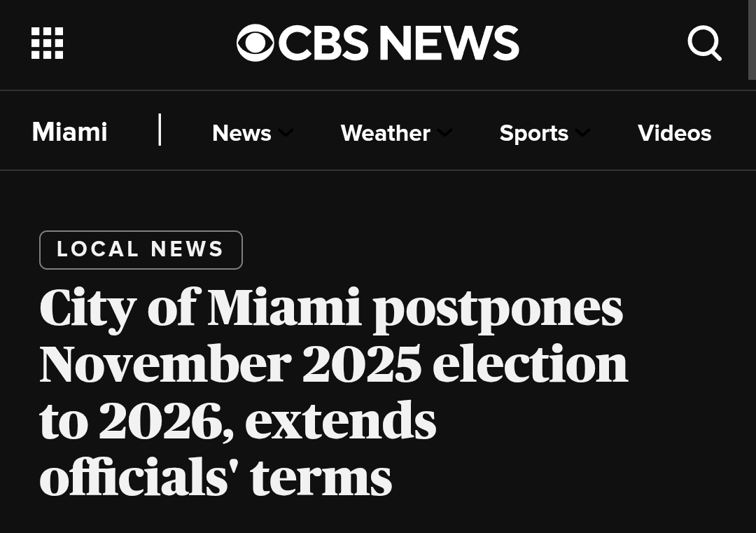Viewport: 756px width, 533px height.
Task: Click the word "NEWS" in the header logo
Action: point(449,43)
